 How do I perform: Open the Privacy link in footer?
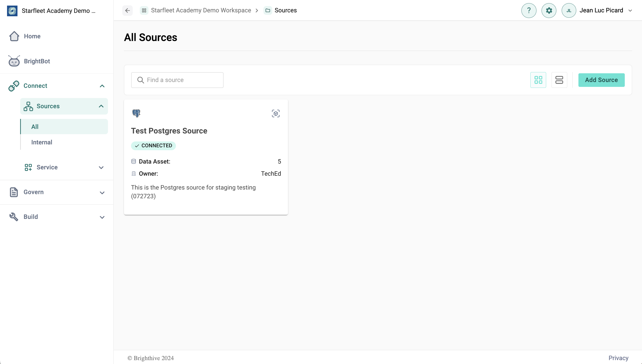(x=618, y=358)
